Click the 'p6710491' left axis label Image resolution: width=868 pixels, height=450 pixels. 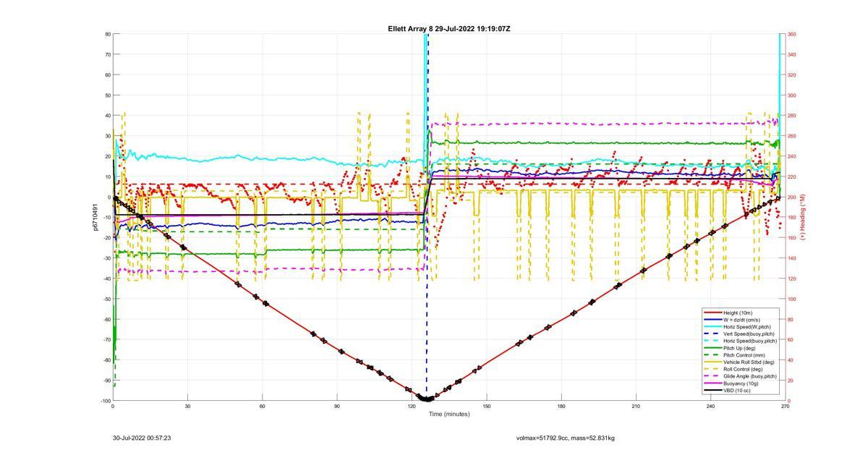point(95,217)
